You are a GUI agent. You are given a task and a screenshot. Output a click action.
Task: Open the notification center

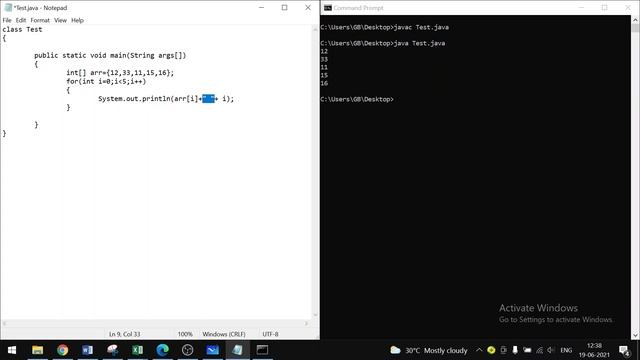624,350
